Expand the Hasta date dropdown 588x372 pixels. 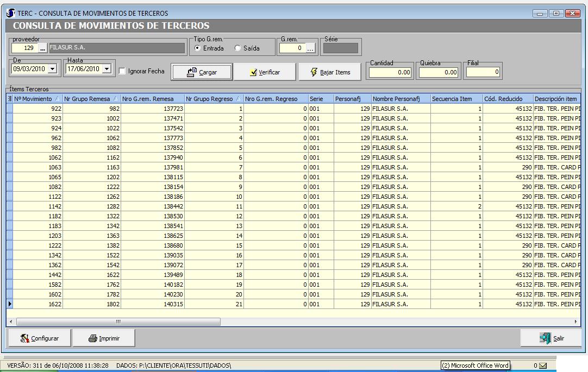[107, 69]
